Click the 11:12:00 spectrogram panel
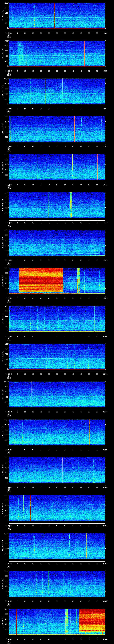The height and width of the screenshot is (644, 114). pos(57,432)
